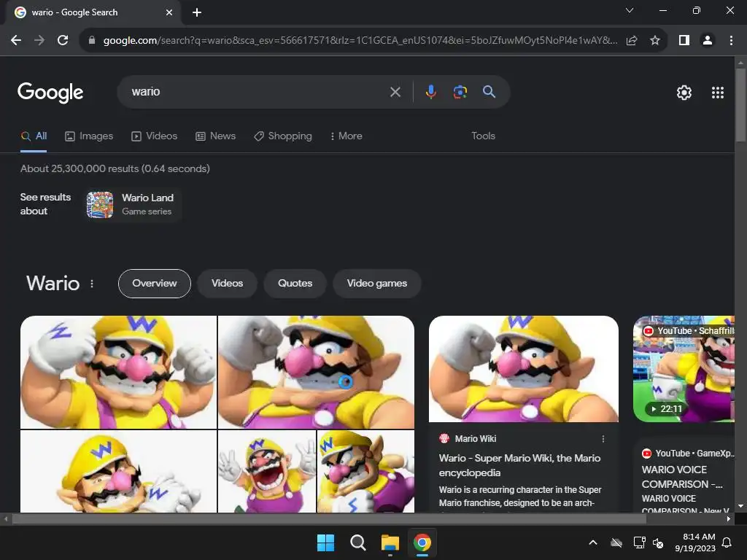Select the Video games chip
The width and height of the screenshot is (747, 560).
click(377, 284)
